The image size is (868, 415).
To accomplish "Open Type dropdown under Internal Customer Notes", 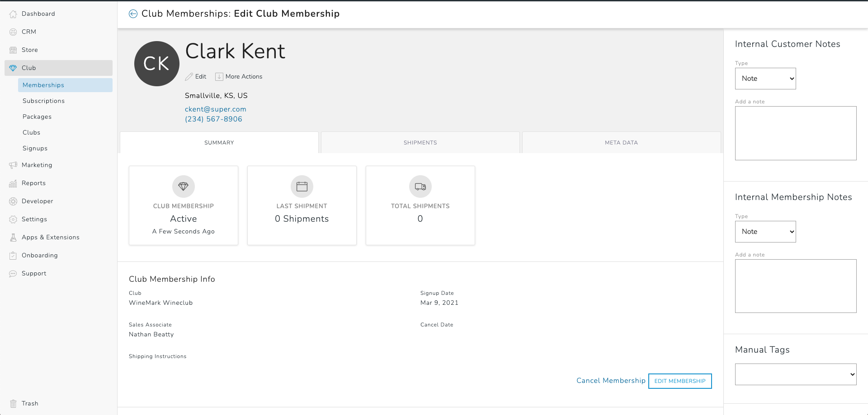I will point(765,79).
